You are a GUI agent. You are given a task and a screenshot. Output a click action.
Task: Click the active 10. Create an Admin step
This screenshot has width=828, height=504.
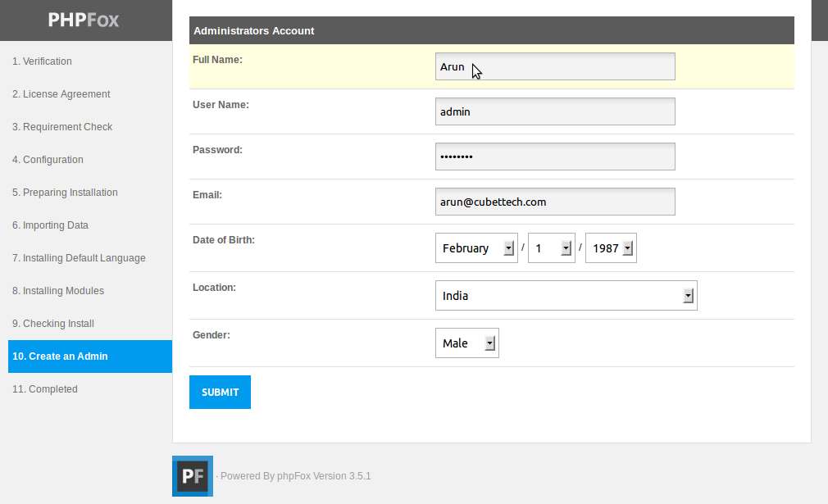click(x=90, y=356)
